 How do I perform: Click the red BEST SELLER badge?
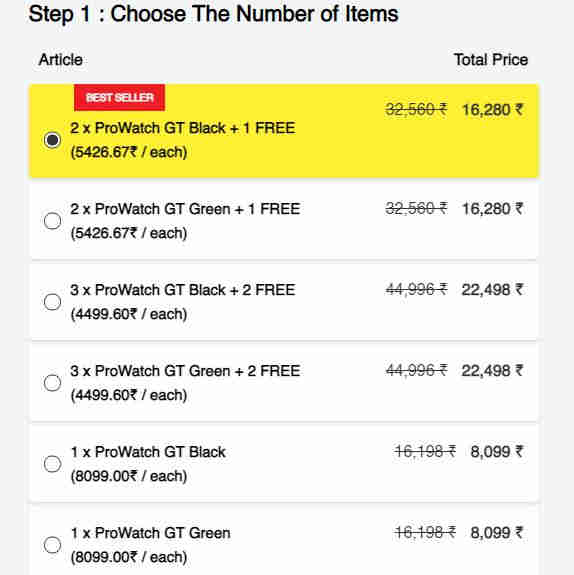[119, 98]
